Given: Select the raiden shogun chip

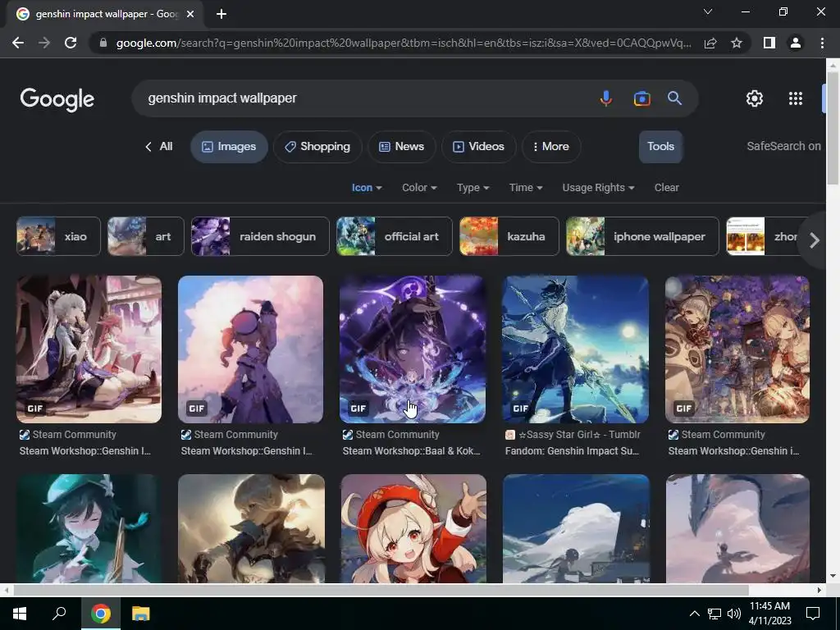Looking at the screenshot, I should 260,236.
